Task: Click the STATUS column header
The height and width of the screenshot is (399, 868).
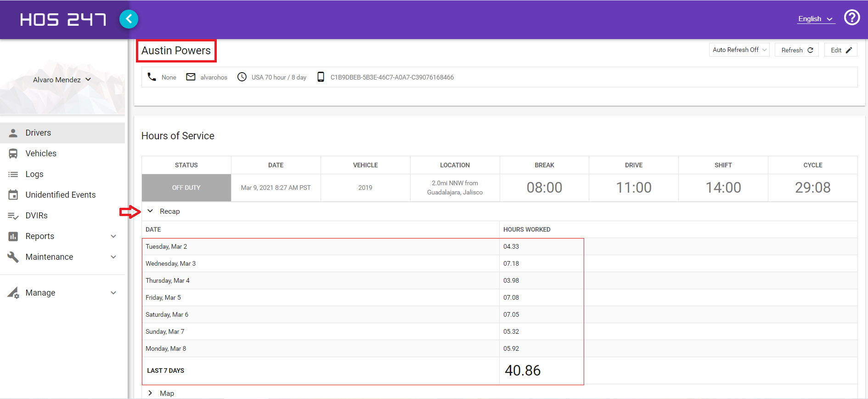Action: [x=186, y=165]
